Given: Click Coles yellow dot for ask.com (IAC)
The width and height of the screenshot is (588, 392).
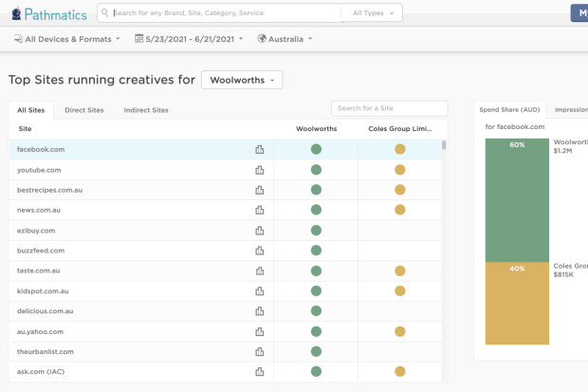Looking at the screenshot, I should [400, 371].
